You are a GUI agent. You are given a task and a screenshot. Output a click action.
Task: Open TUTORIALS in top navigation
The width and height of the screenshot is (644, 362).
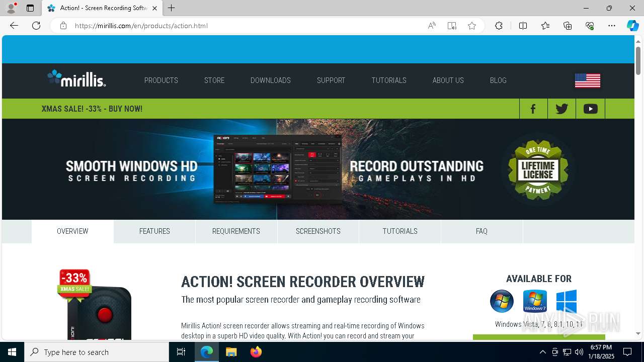tap(389, 80)
